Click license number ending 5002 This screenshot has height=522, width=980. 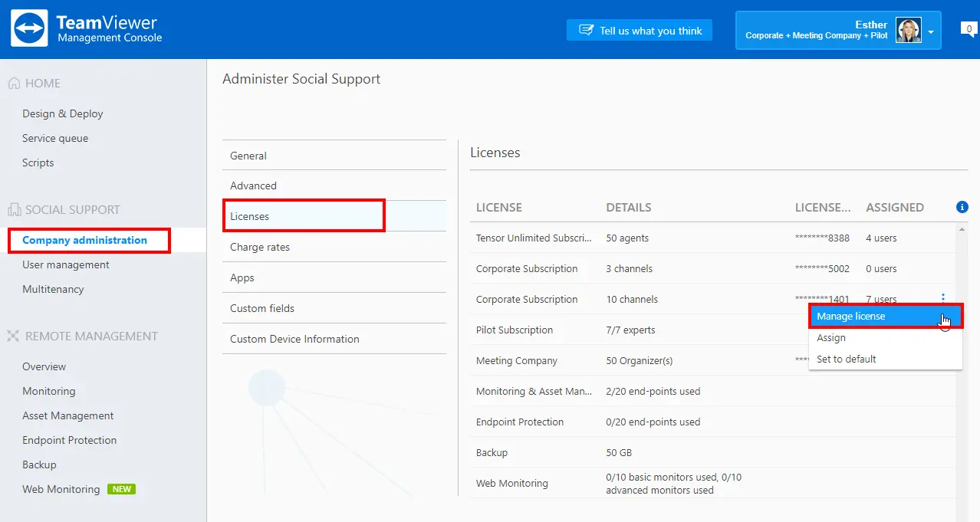coord(822,269)
